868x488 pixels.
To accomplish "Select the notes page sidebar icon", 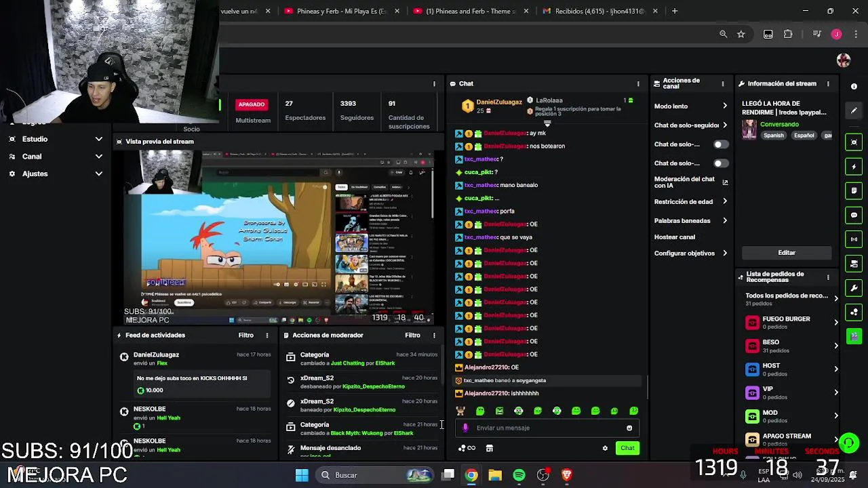I will pos(854,190).
